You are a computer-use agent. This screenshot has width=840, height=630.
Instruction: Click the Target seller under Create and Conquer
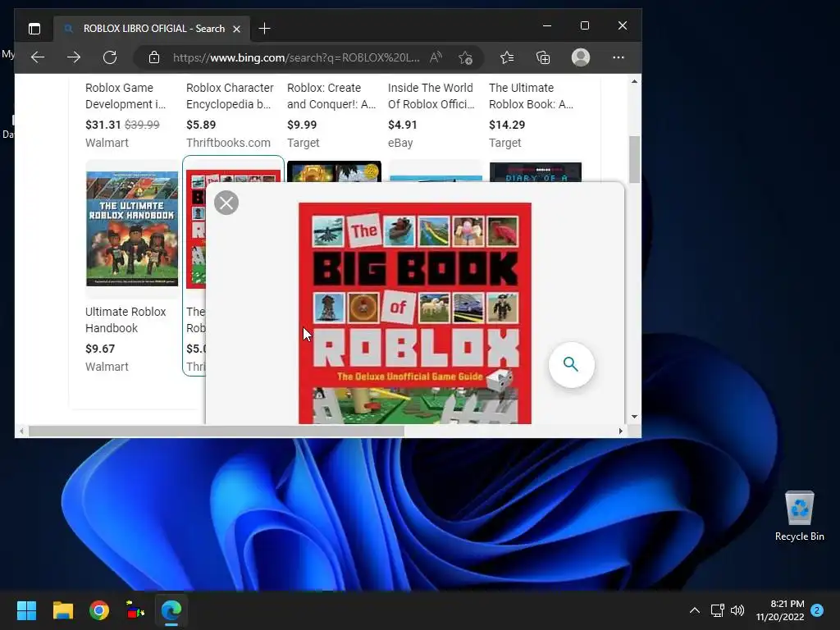tap(304, 143)
